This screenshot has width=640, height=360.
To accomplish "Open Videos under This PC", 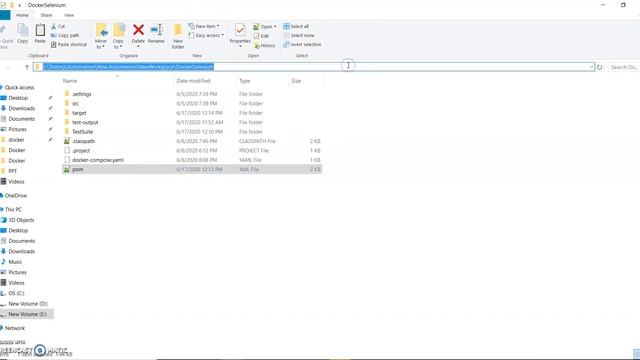I will click(16, 282).
